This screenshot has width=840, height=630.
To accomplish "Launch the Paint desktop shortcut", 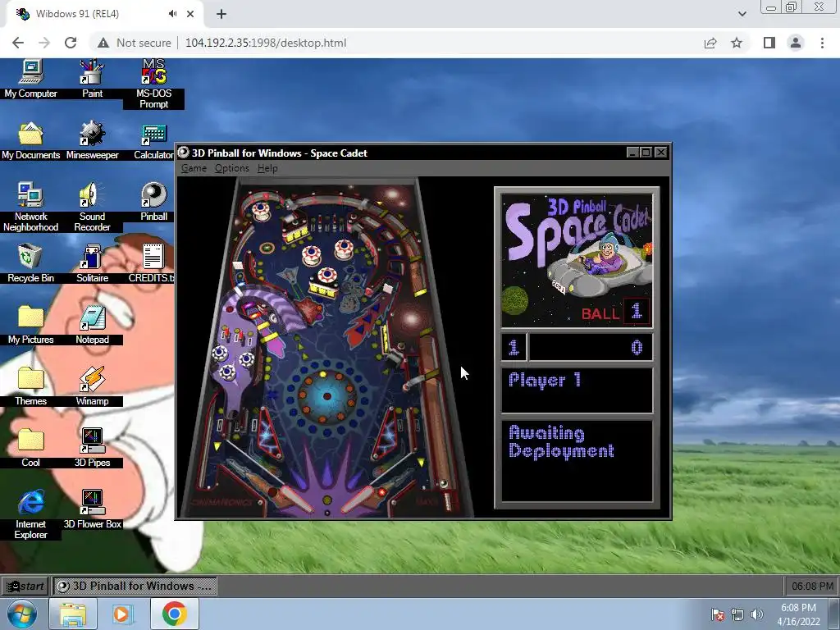I will tap(92, 79).
